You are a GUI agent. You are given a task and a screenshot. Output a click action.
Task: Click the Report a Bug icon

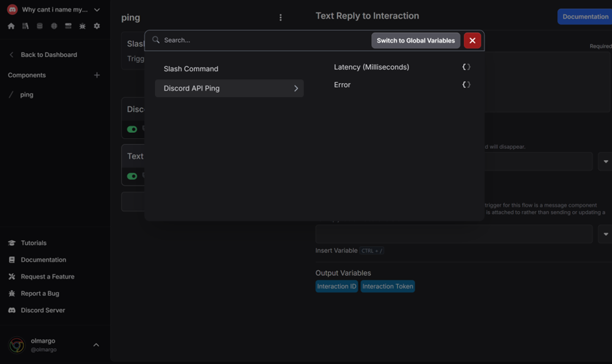(12, 293)
